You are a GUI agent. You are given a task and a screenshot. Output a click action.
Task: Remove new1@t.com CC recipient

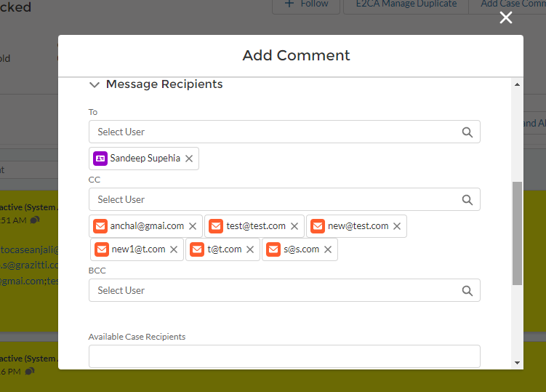[174, 249]
